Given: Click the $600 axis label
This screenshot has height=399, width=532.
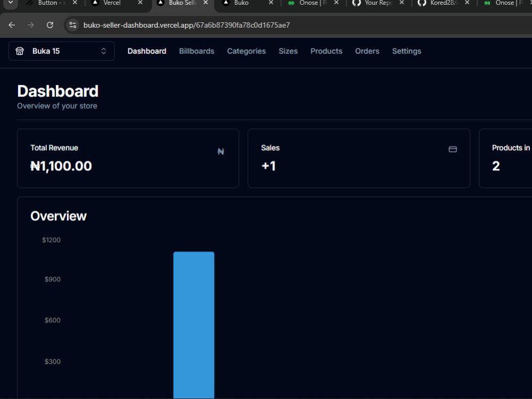Looking at the screenshot, I should click(53, 320).
